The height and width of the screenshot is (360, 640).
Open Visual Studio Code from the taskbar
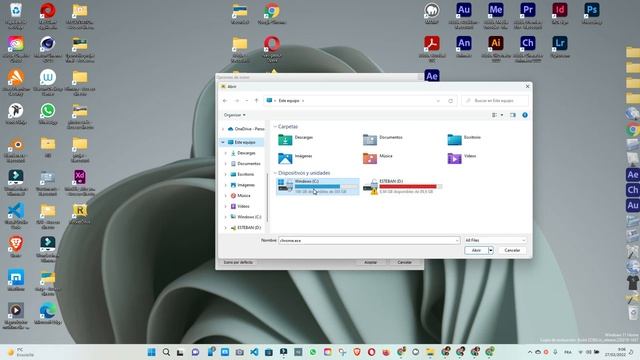(254, 352)
